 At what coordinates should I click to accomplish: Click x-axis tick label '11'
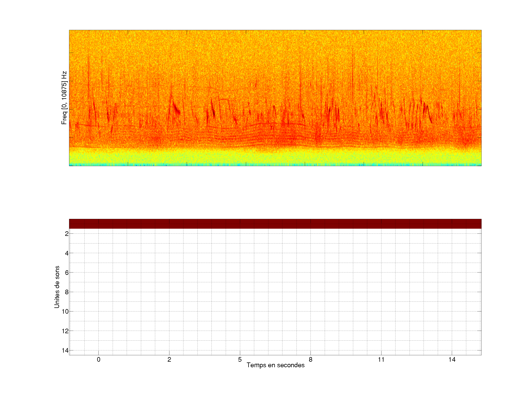[x=381, y=359]
